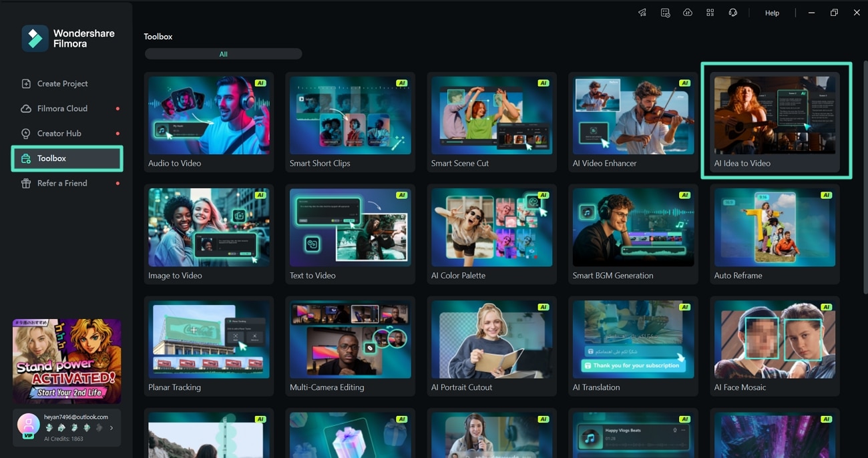The image size is (868, 458).
Task: Click the AI badge on AI Video Enhancer
Action: coord(685,83)
